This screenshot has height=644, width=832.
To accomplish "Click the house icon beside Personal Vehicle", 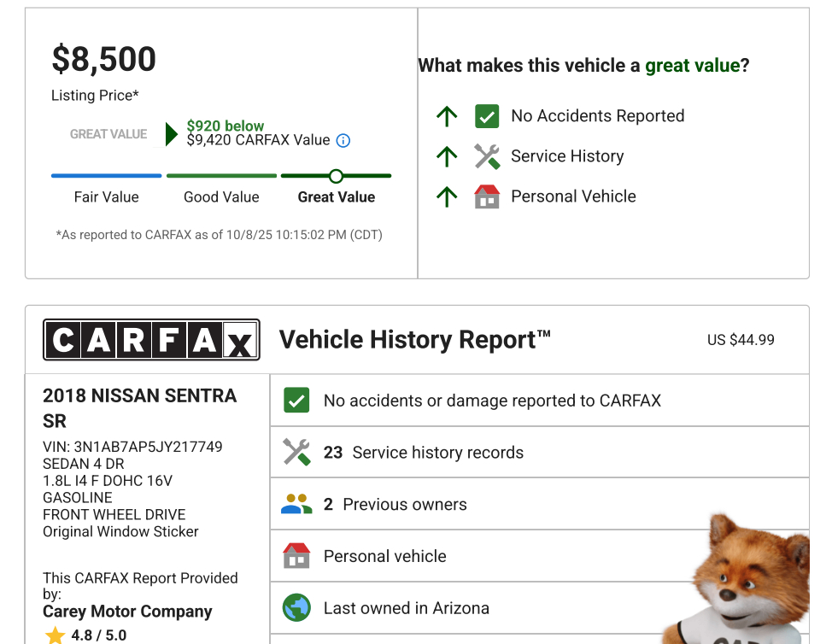I will click(487, 196).
